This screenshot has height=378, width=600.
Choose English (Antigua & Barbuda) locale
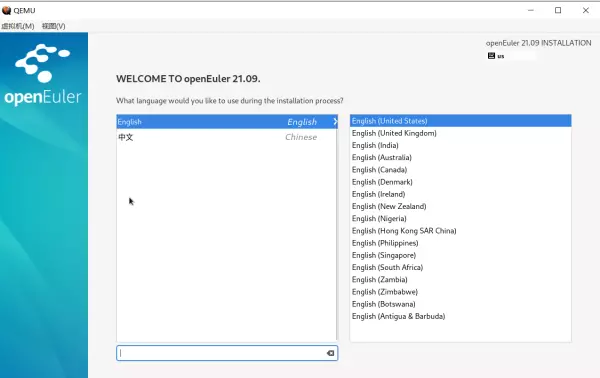click(460, 316)
